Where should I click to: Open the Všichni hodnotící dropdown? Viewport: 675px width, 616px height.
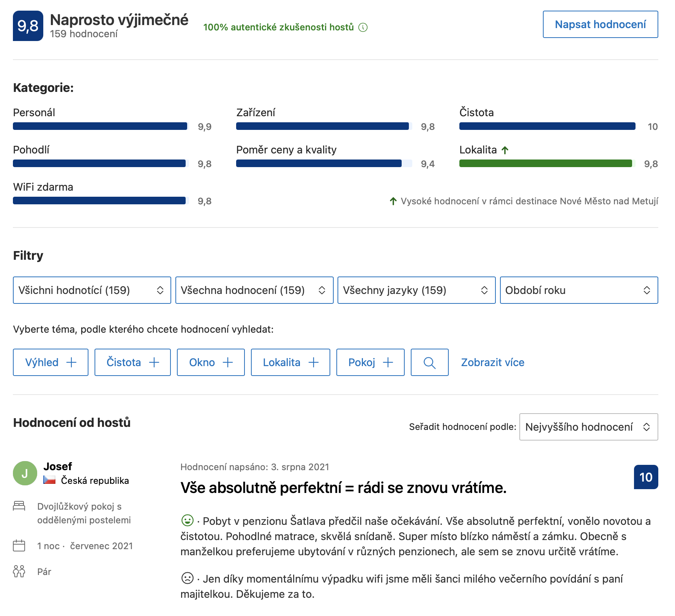92,291
